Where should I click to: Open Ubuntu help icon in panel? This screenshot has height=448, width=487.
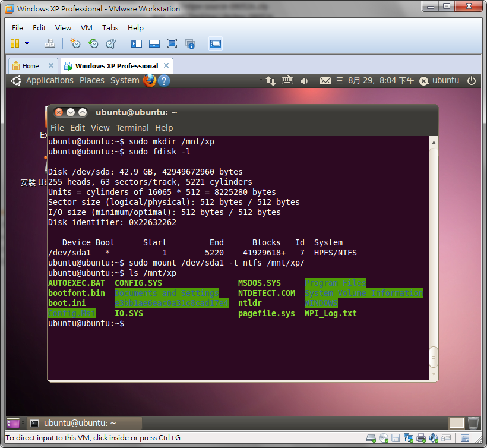(x=164, y=81)
